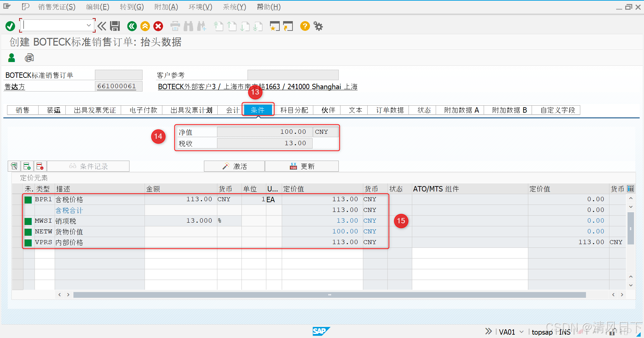Click the 售达方 link label
This screenshot has width=644, height=338.
15,87
